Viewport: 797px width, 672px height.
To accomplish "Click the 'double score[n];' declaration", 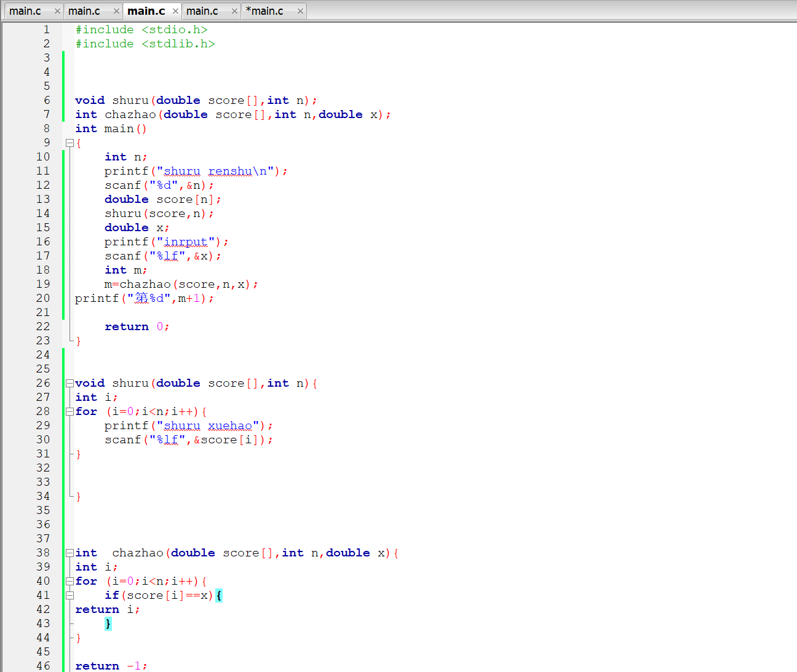I will point(163,199).
